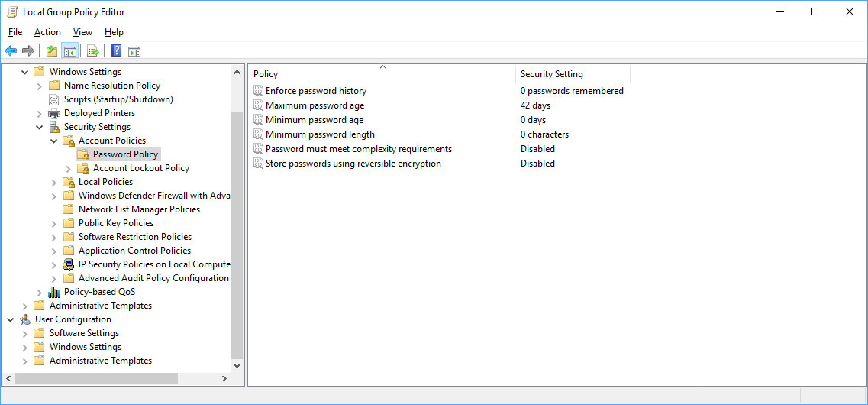
Task: Open Help via blue question mark icon
Action: click(116, 51)
